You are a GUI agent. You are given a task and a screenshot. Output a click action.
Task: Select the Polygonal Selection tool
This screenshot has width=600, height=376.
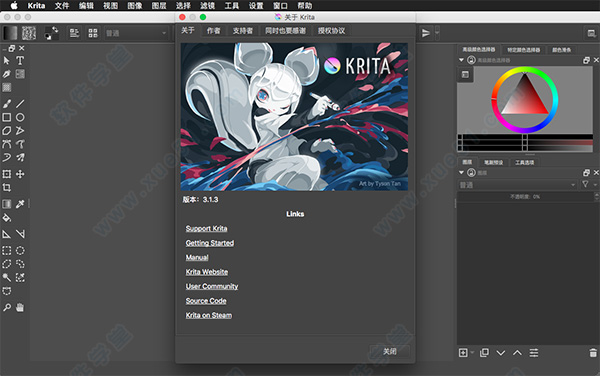(x=7, y=264)
